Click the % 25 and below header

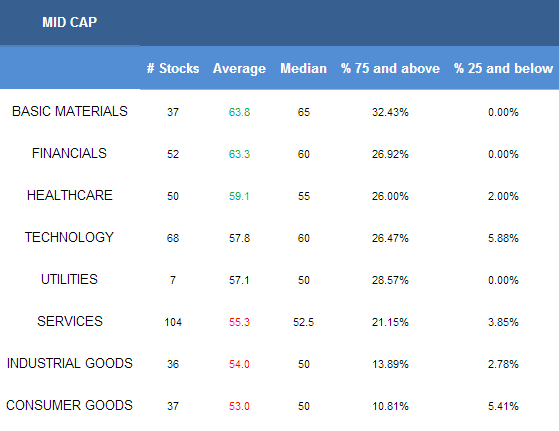point(503,68)
